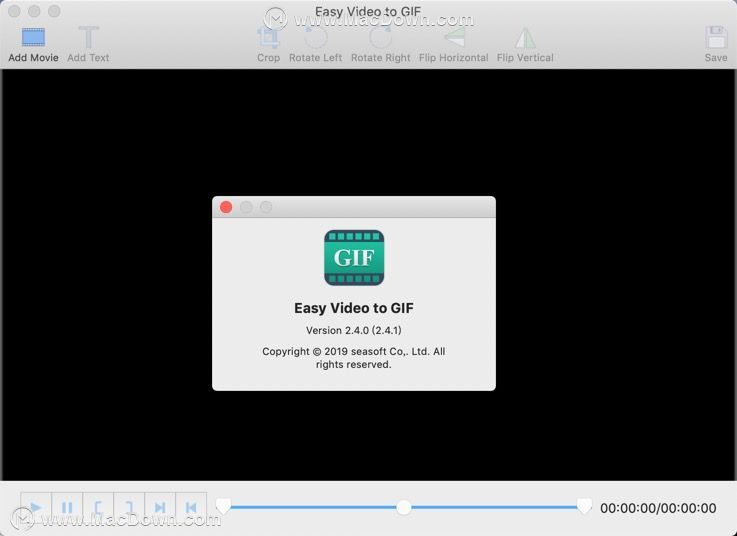Click the right trim handle on the timeline
The image size is (737, 536).
click(x=584, y=506)
